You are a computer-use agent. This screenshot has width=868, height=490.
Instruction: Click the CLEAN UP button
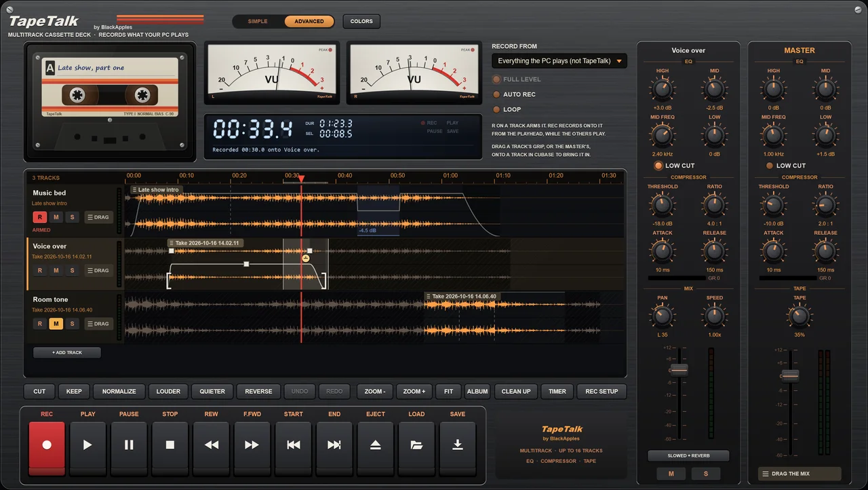coord(516,392)
